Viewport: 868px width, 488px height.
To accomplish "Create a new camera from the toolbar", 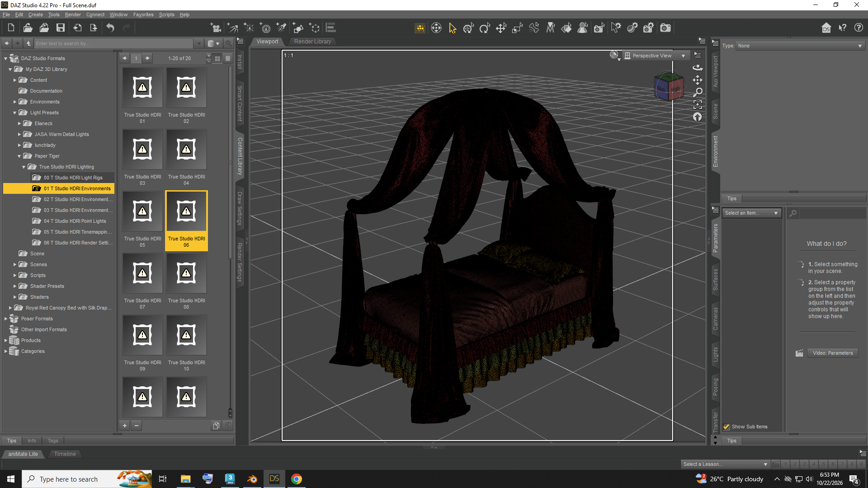I will [x=216, y=28].
